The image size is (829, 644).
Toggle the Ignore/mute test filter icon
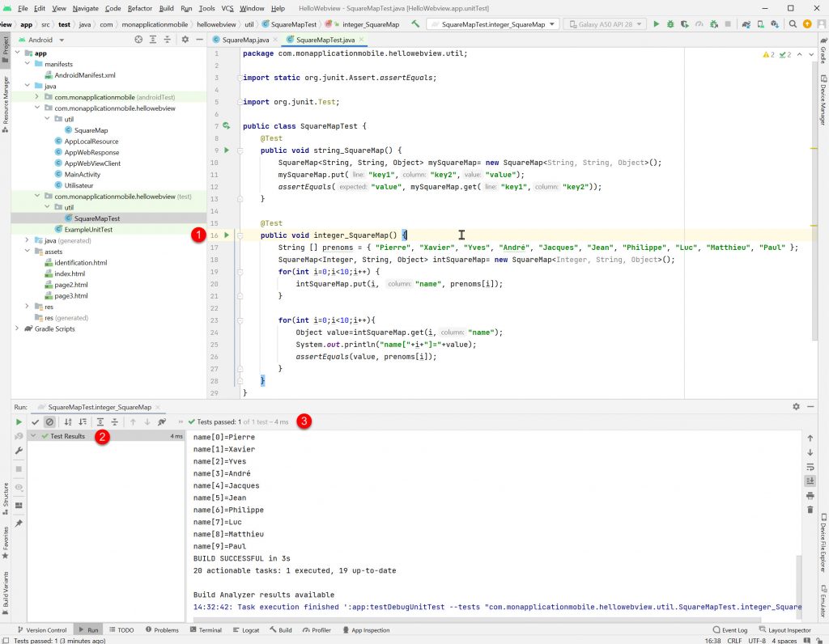(49, 422)
